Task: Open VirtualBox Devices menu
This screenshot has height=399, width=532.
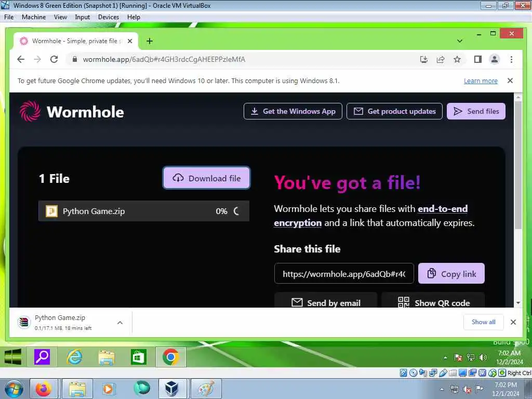Action: 109,17
